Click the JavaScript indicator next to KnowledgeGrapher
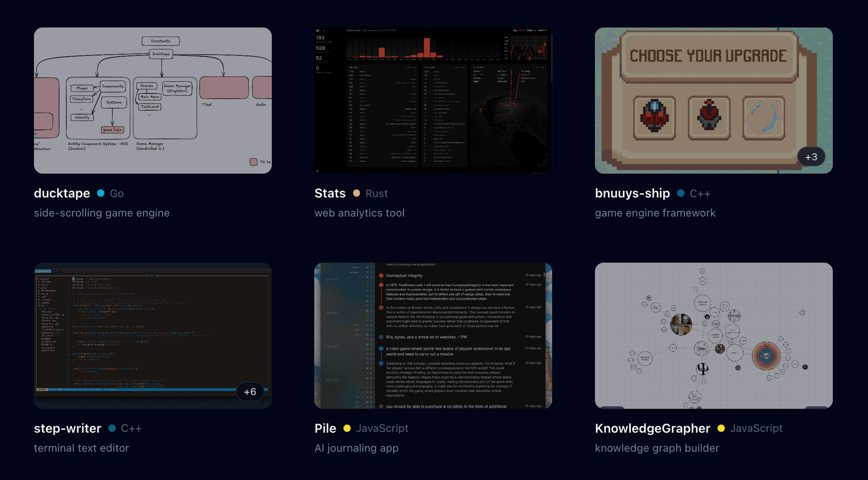Viewport: 868px width, 480px height. [x=722, y=428]
